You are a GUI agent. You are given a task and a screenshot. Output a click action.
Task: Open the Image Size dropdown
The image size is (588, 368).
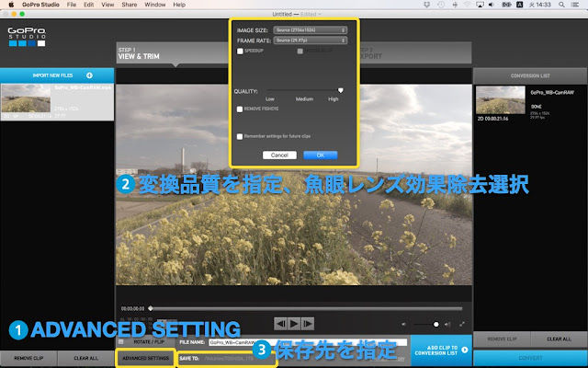pos(311,30)
